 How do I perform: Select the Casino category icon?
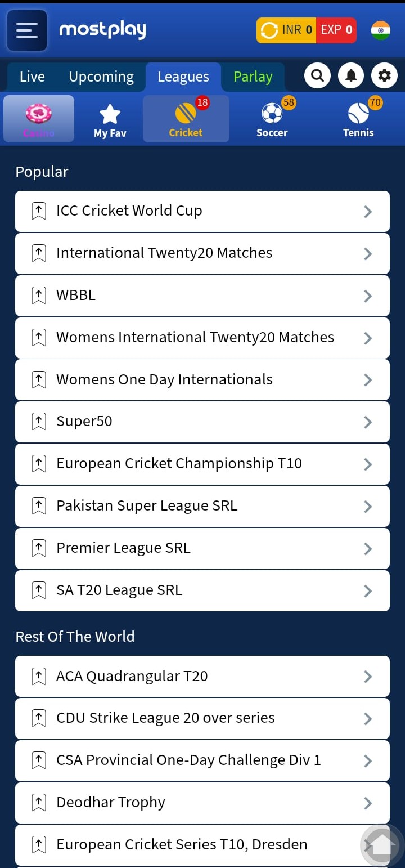tap(39, 119)
